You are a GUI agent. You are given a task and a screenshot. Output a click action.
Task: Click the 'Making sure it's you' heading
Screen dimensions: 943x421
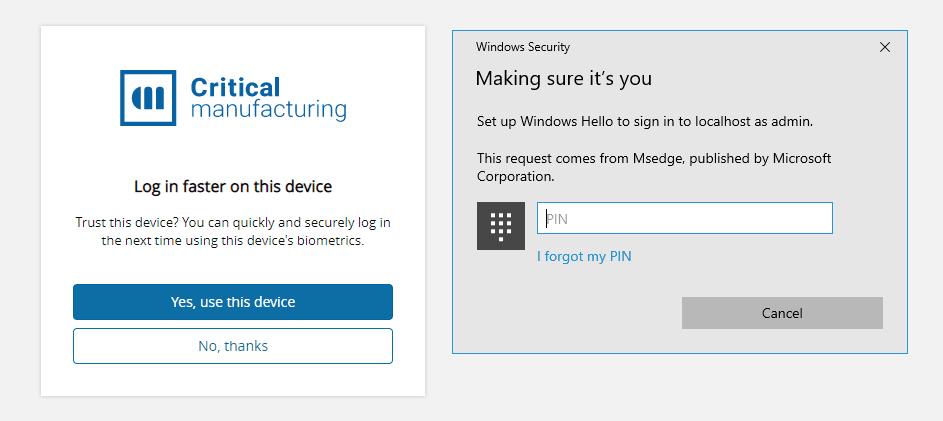[x=563, y=78]
